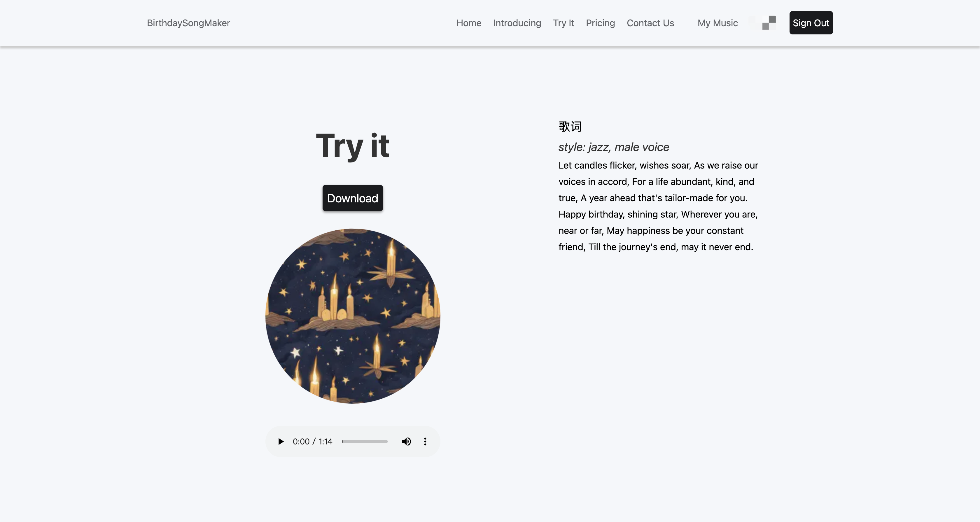Open audio player more options menu
980x522 pixels.
click(x=425, y=441)
